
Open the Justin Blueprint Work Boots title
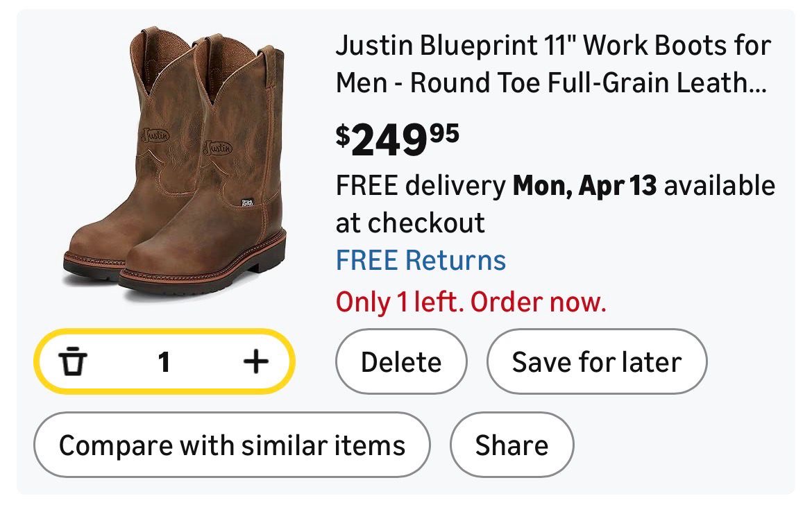(553, 65)
